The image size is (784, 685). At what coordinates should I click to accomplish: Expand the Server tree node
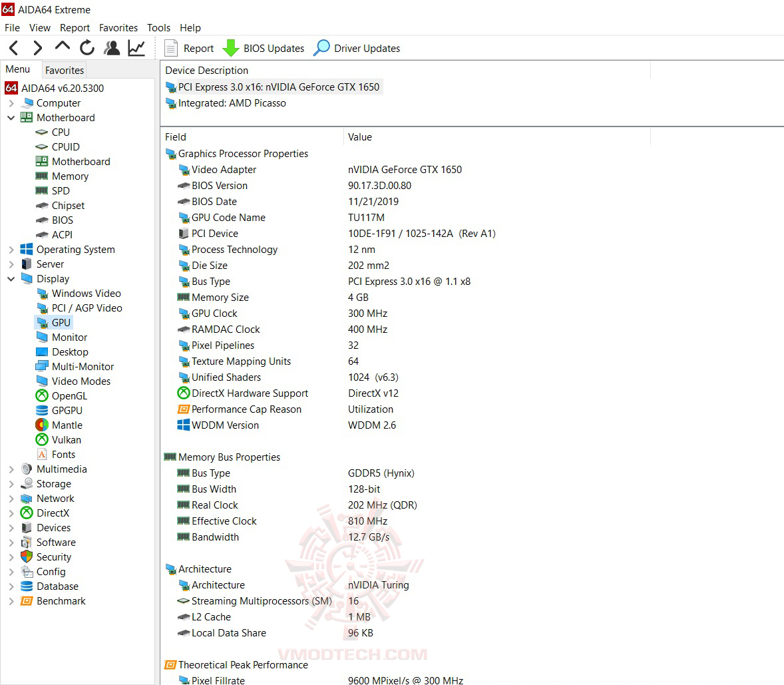11,264
